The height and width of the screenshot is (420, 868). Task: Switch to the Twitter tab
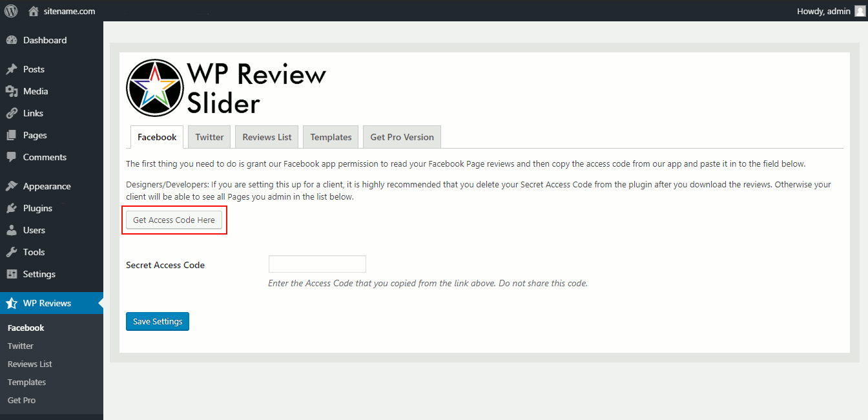click(x=210, y=137)
